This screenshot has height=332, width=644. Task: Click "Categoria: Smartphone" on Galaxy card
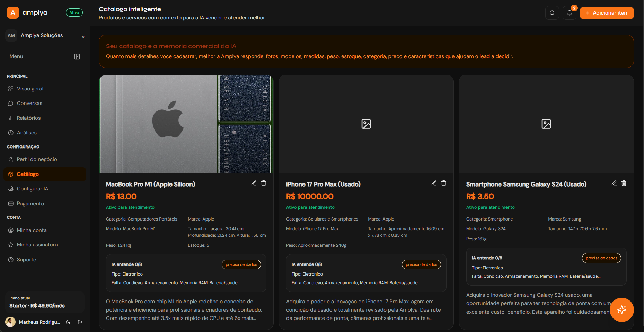pos(489,219)
